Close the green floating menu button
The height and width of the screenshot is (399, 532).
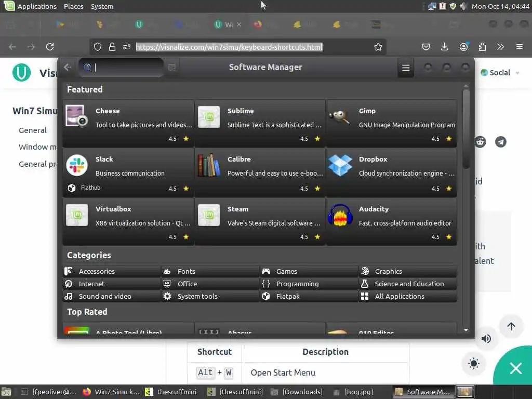coord(515,368)
